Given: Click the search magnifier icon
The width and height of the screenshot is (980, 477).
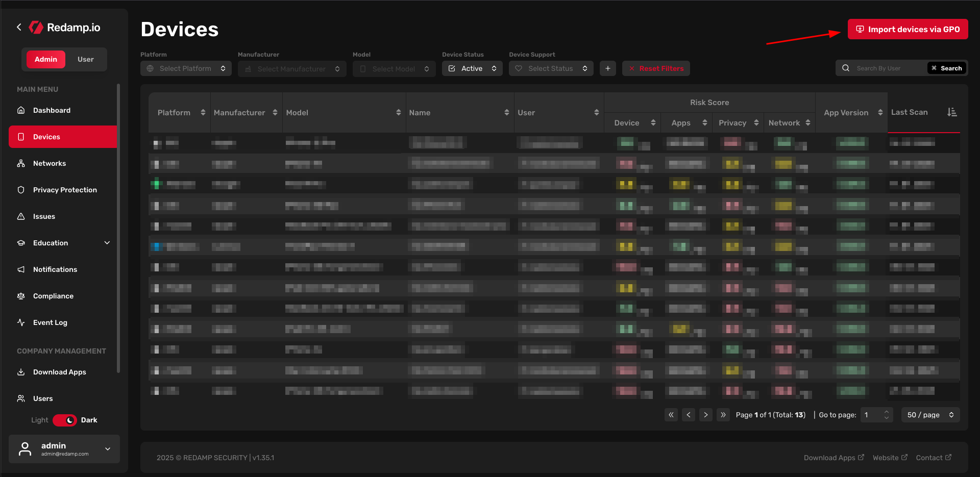Looking at the screenshot, I should [846, 68].
